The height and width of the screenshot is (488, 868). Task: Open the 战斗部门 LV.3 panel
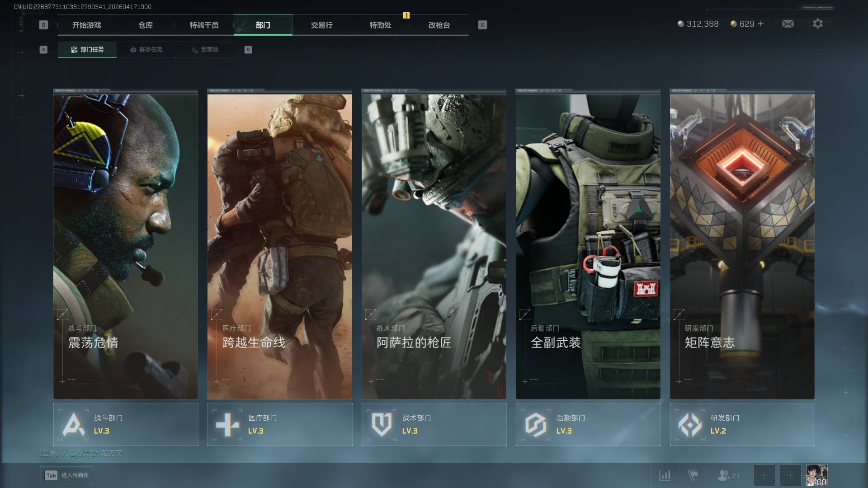click(126, 424)
